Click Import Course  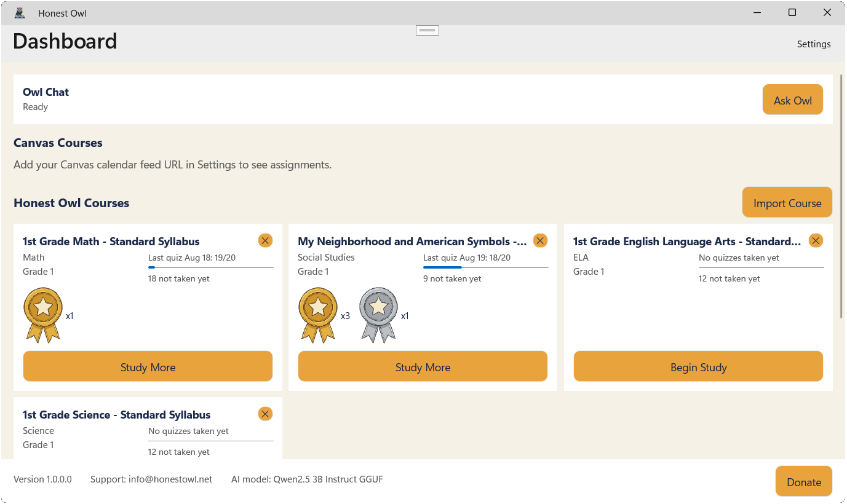[787, 202]
